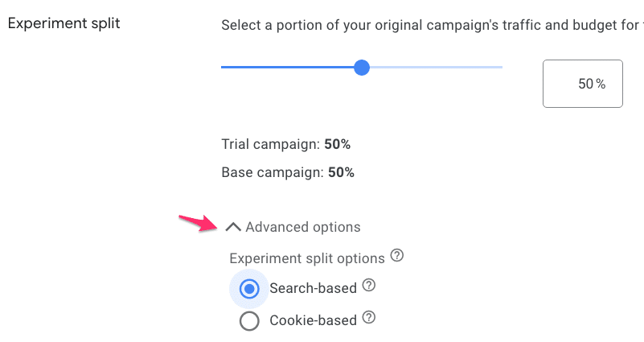The width and height of the screenshot is (644, 342).
Task: Click the blue slider handle
Action: tap(362, 68)
